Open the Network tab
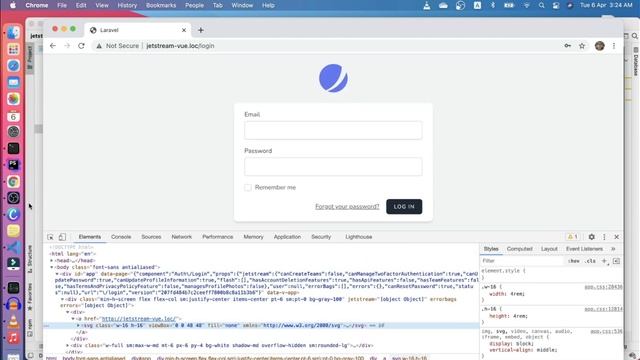The width and height of the screenshot is (640, 360). pos(182,237)
